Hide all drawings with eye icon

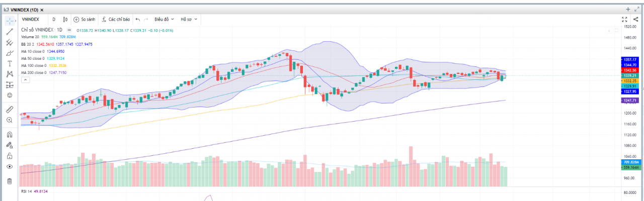[10, 167]
